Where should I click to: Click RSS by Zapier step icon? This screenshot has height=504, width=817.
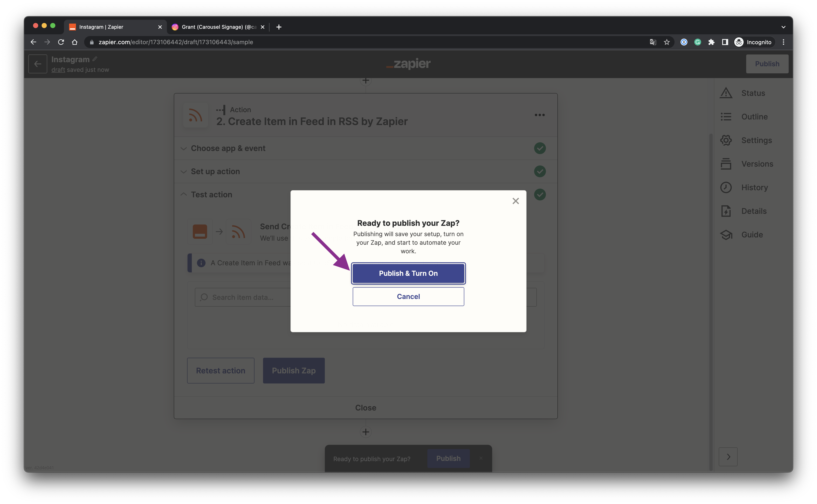click(x=195, y=115)
